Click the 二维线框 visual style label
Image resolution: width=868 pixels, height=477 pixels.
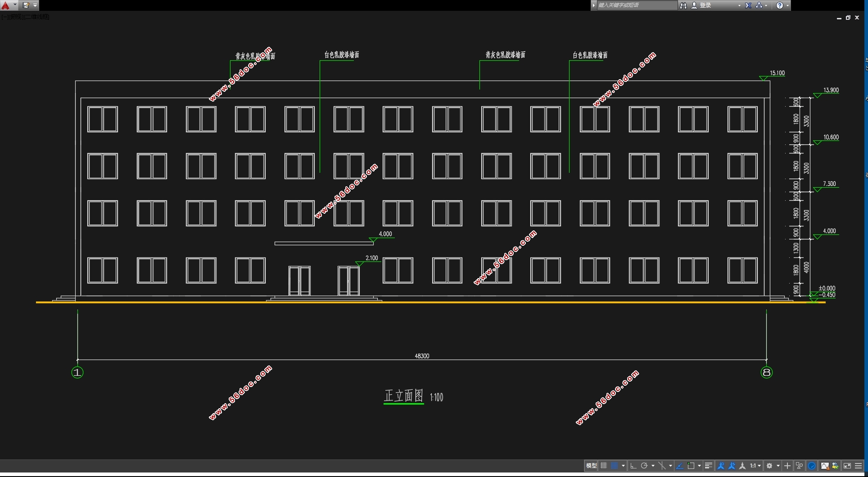(37, 17)
